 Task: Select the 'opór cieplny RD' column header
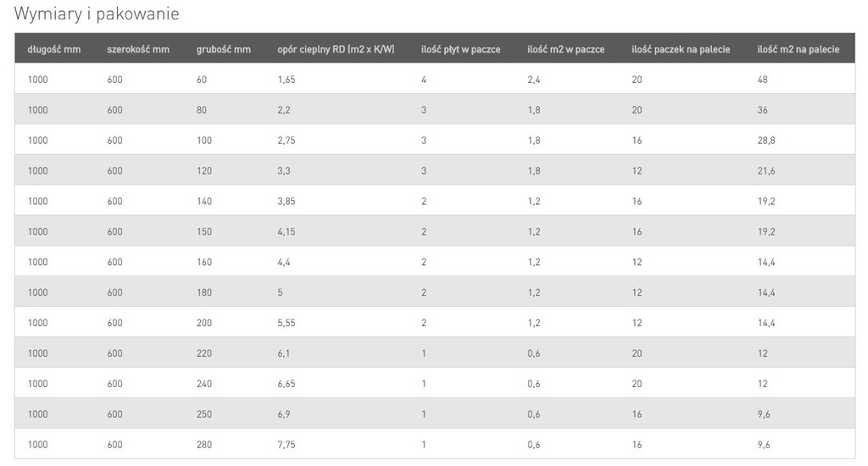[336, 49]
